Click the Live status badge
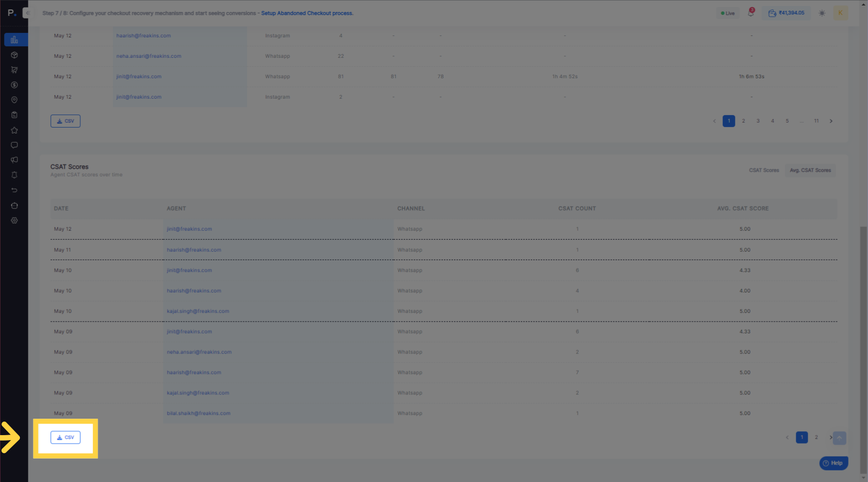This screenshot has height=482, width=868. [728, 13]
